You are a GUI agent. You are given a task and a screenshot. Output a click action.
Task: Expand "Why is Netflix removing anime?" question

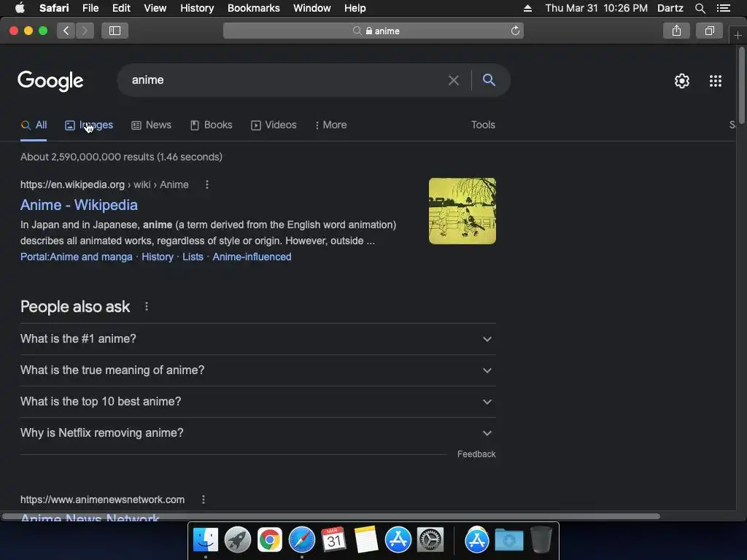[258, 433]
